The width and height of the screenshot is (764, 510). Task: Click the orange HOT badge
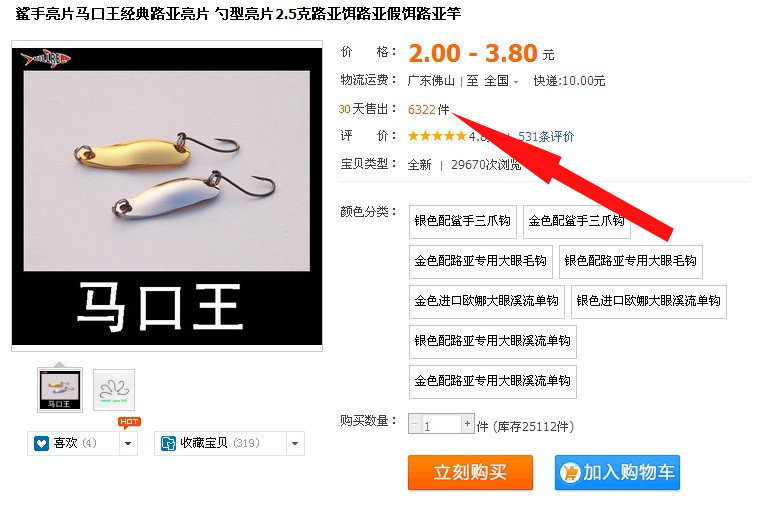[129, 422]
